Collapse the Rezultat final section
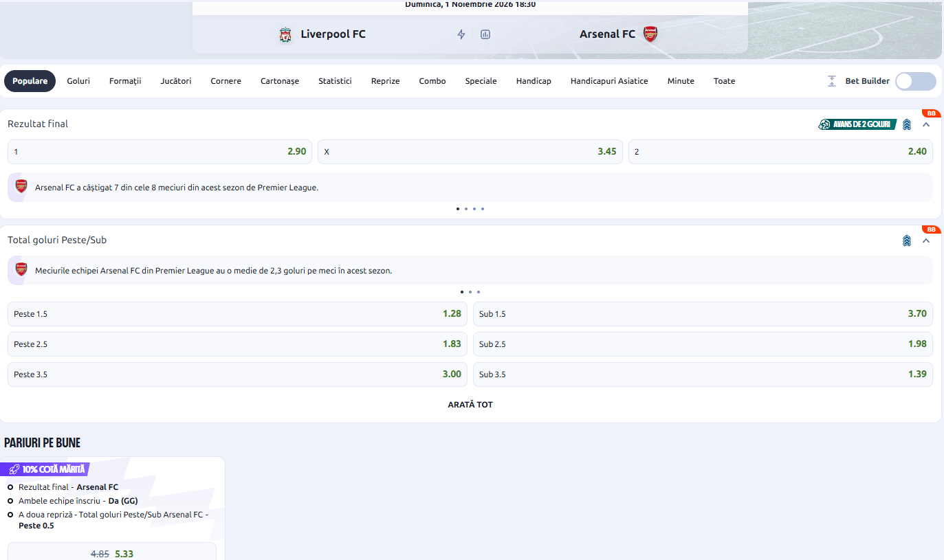944x560 pixels. pyautogui.click(x=926, y=124)
